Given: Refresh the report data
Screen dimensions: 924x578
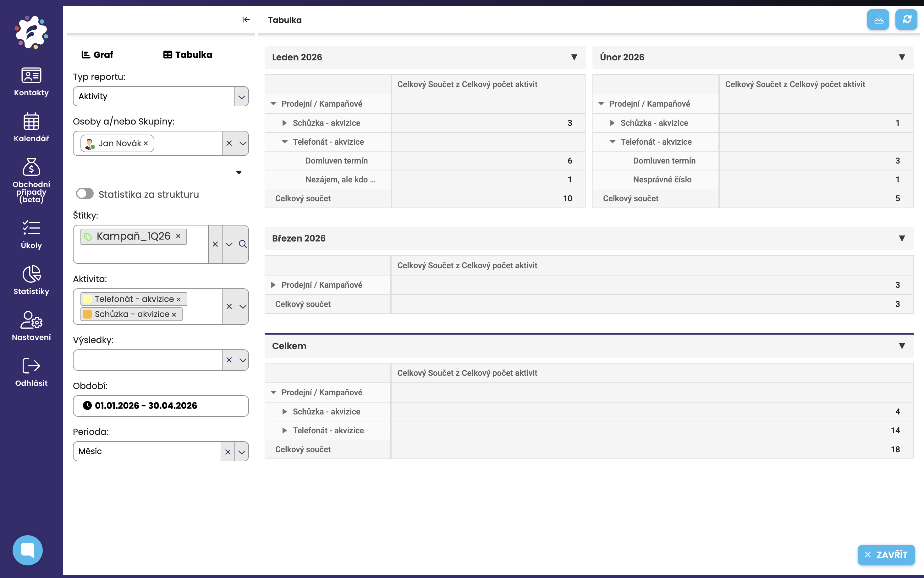Looking at the screenshot, I should 906,19.
